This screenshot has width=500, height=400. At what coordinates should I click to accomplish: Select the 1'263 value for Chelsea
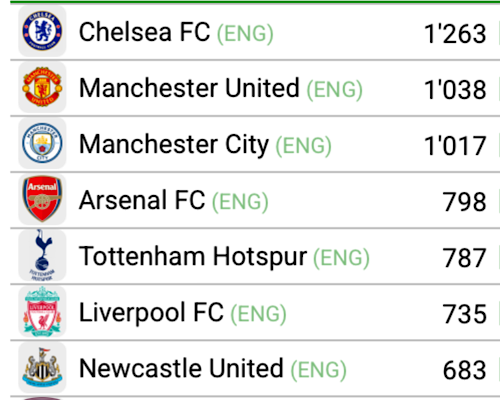point(455,34)
